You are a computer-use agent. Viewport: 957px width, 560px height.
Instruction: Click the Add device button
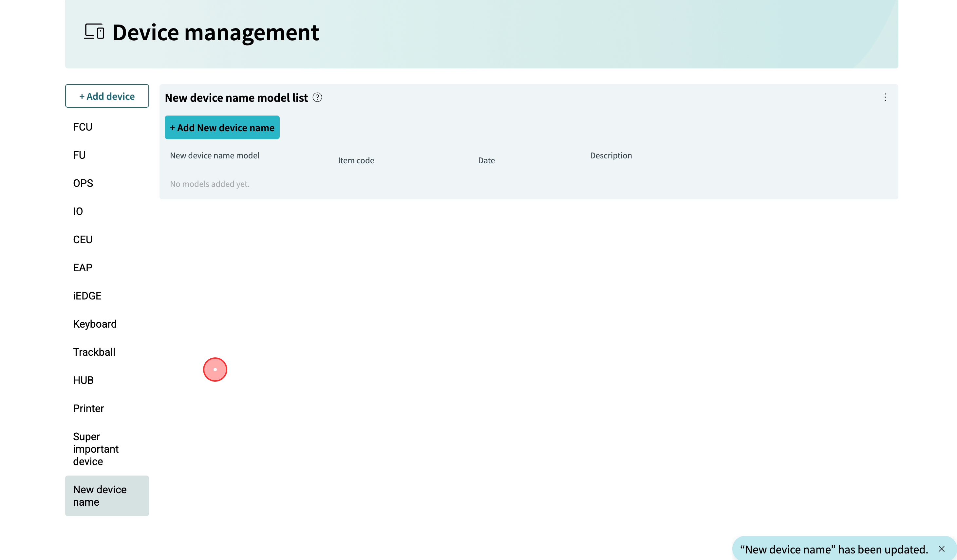(x=107, y=96)
